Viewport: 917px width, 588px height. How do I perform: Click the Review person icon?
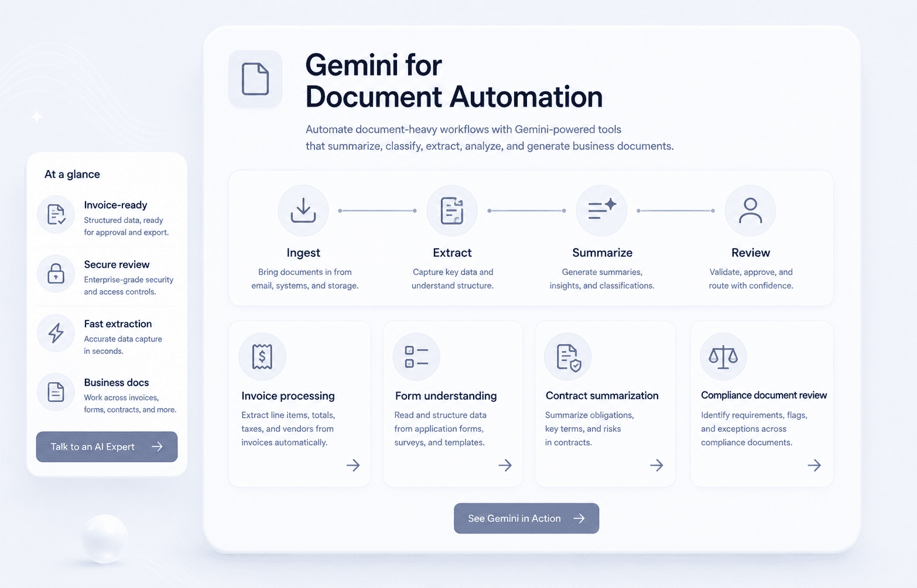point(750,211)
